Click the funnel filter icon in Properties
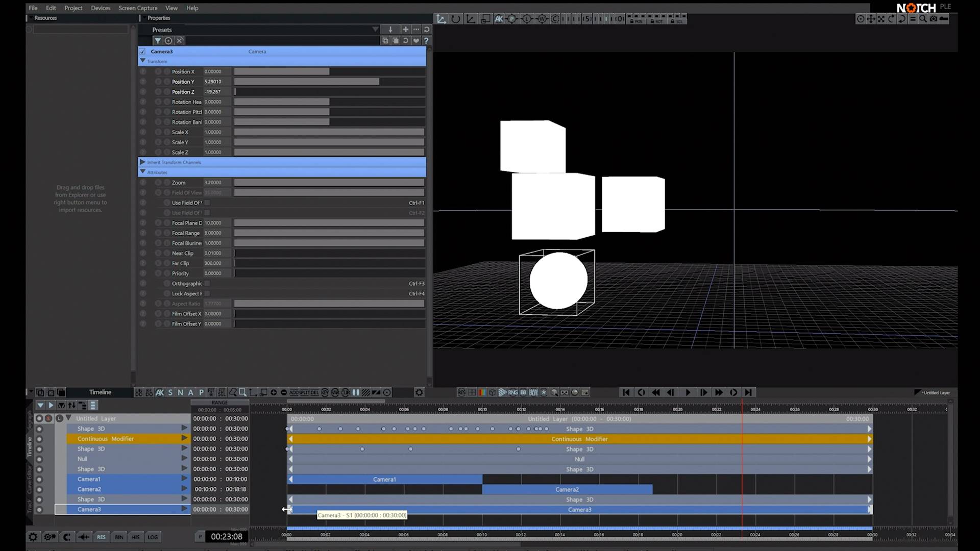The width and height of the screenshot is (980, 551). pyautogui.click(x=158, y=41)
